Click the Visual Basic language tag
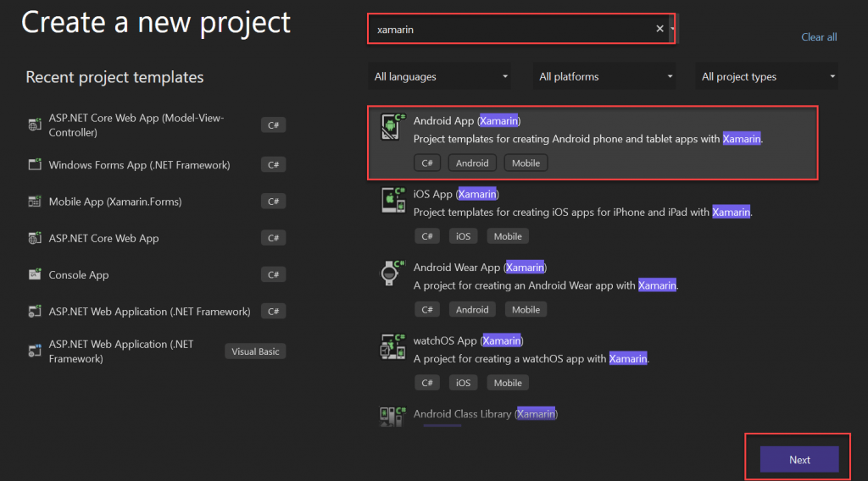The width and height of the screenshot is (868, 481). pyautogui.click(x=255, y=351)
